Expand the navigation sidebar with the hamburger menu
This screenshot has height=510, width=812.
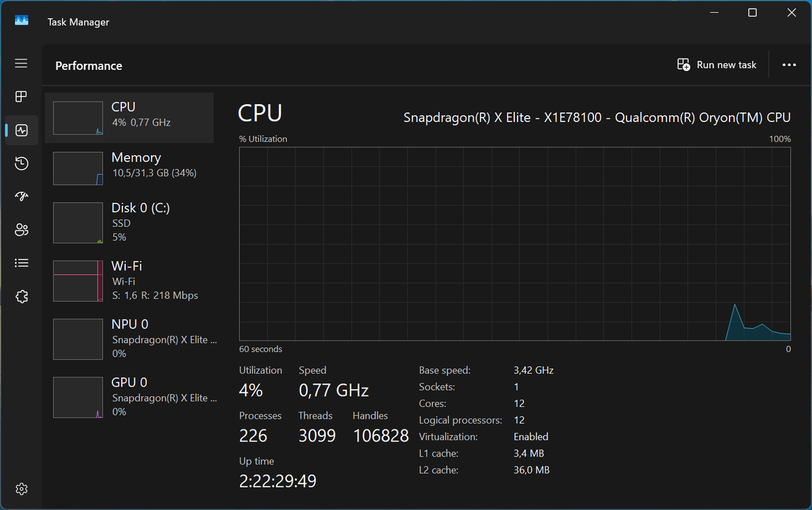[x=21, y=63]
